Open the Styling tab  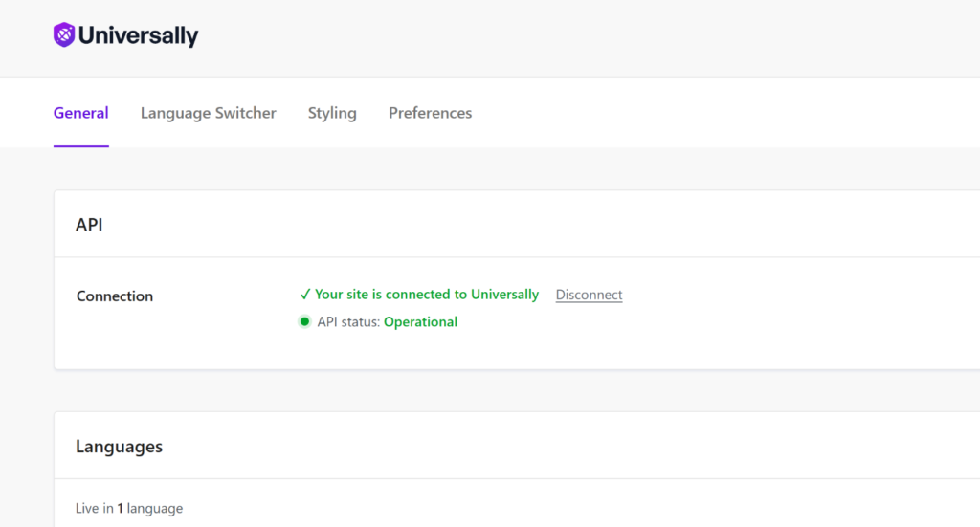coord(332,113)
